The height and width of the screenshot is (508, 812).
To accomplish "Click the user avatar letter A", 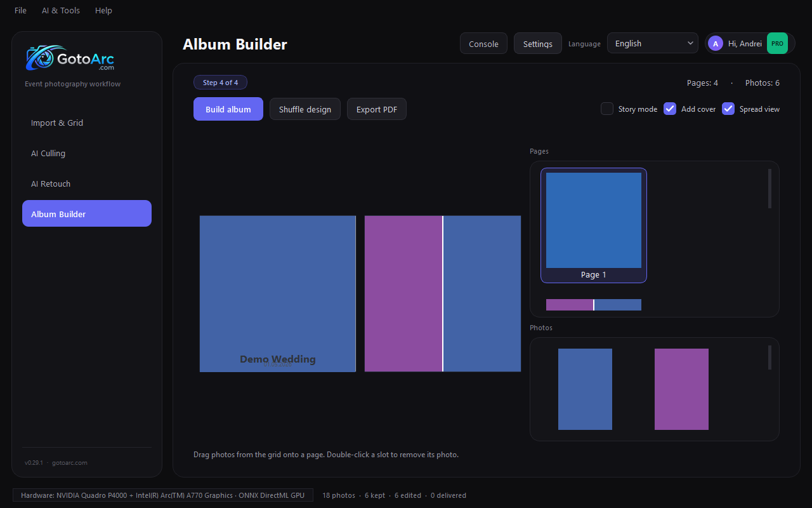I will tap(716, 44).
